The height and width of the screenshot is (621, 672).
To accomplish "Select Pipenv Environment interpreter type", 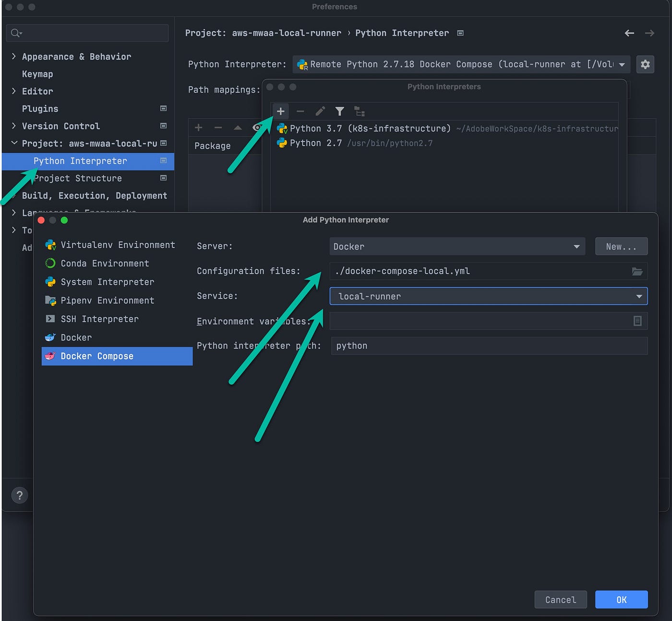I will click(x=117, y=301).
